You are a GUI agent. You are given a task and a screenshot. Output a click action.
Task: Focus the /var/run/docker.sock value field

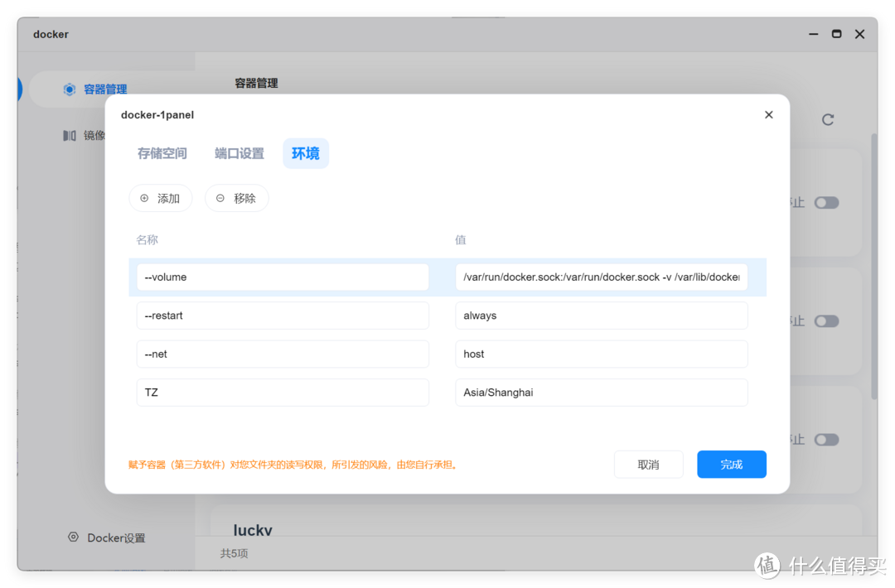pos(601,277)
